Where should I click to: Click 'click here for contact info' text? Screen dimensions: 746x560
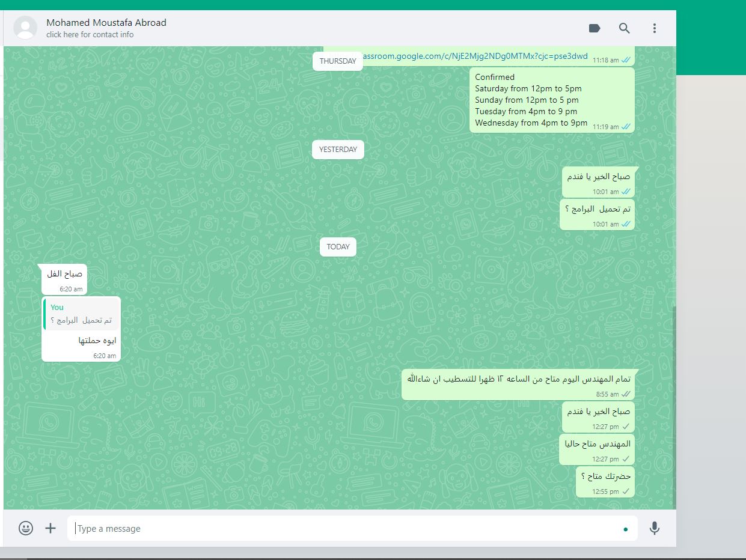(x=90, y=34)
